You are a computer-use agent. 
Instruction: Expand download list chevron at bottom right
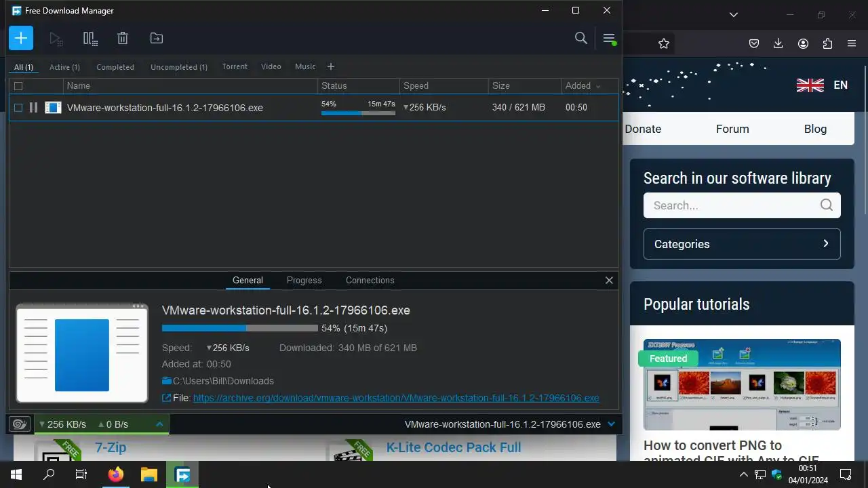click(x=611, y=424)
